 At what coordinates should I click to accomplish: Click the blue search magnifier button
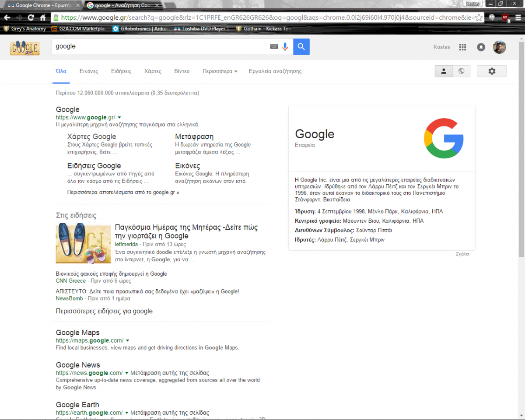pos(301,47)
